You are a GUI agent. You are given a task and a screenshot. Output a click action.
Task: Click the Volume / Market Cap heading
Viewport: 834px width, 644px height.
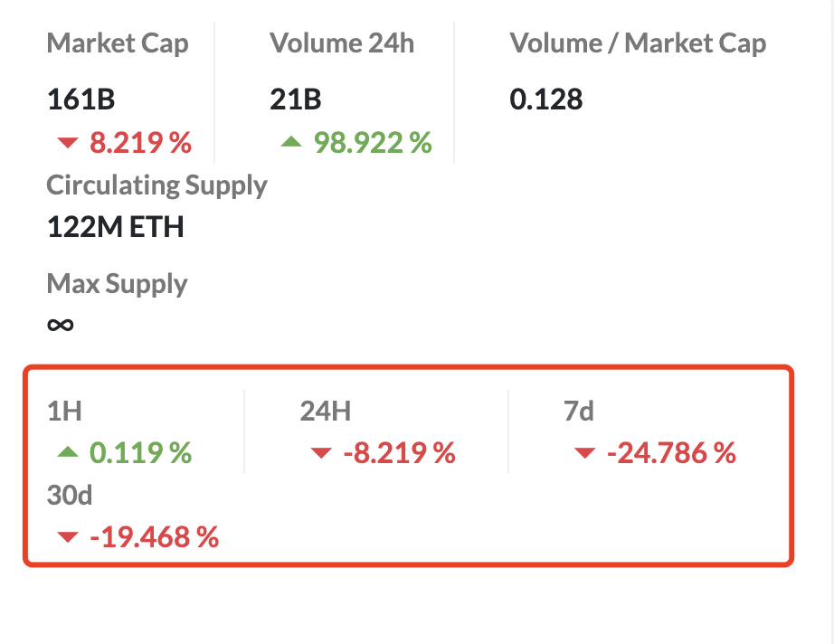click(638, 43)
